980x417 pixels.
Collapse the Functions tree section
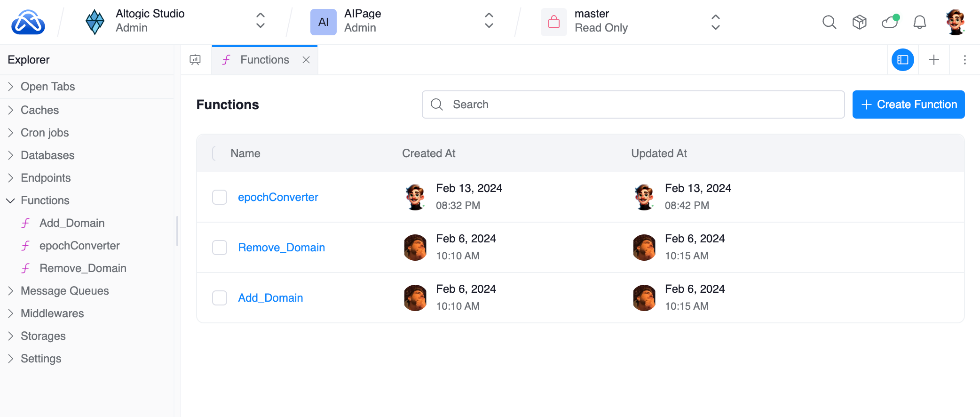[x=11, y=200]
